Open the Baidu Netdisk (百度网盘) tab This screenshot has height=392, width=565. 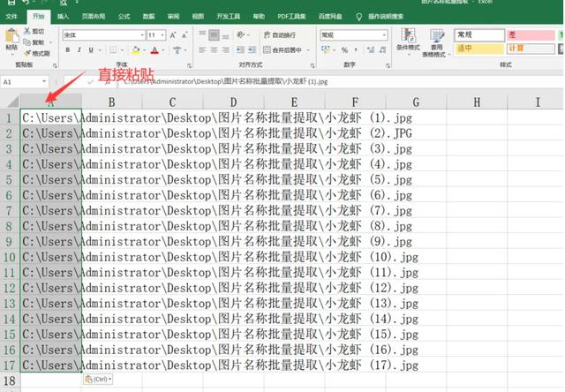click(x=330, y=16)
